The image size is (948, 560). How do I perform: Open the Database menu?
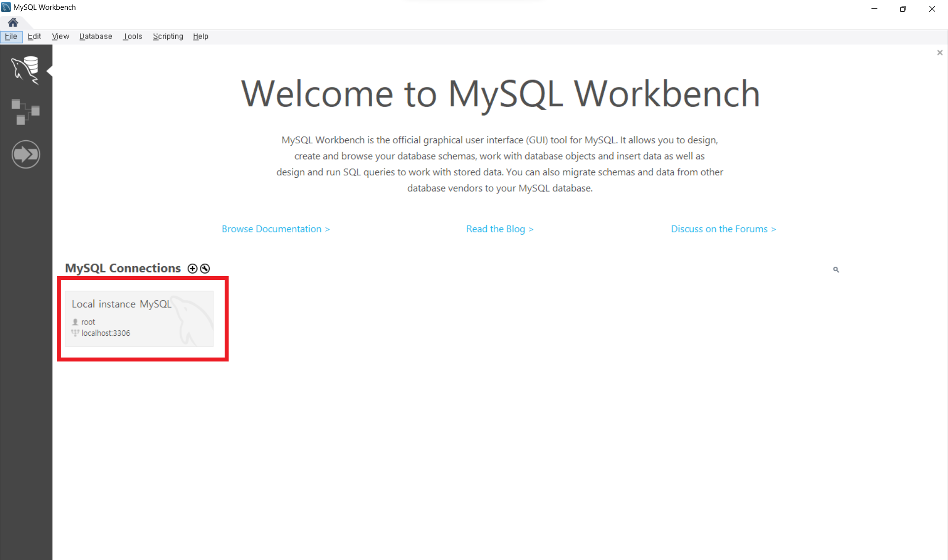95,36
